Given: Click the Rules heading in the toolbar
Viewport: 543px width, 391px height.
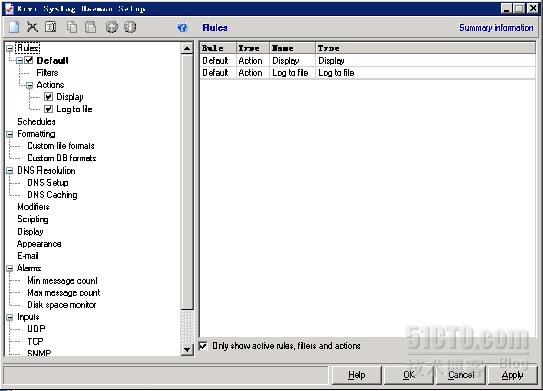Looking at the screenshot, I should pos(215,27).
